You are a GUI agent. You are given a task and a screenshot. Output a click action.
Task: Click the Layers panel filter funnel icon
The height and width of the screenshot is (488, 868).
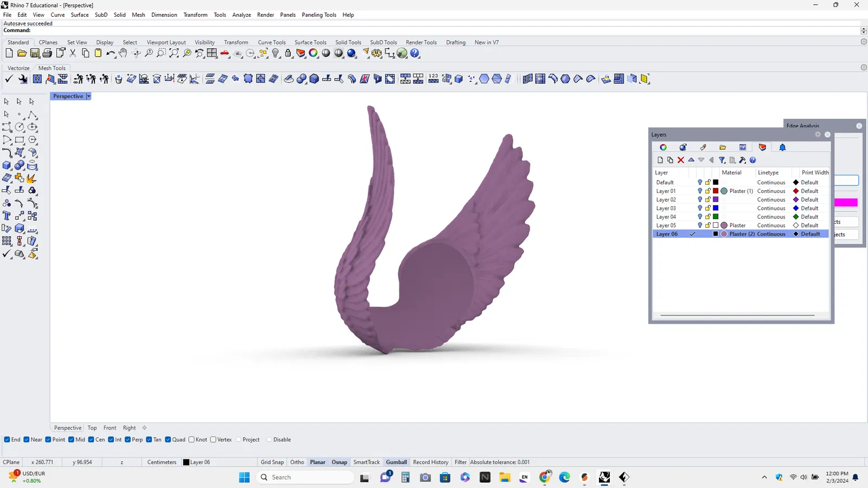coord(722,160)
